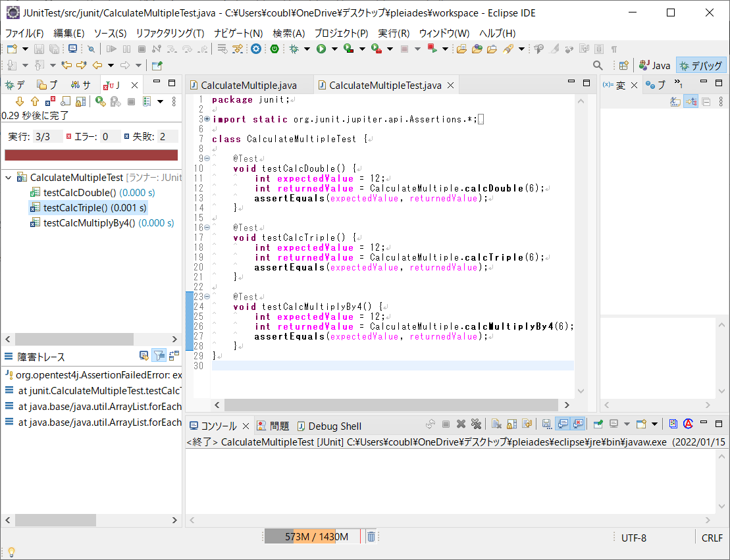This screenshot has width=730, height=560.
Task: Click the heap memory status bar
Action: pyautogui.click(x=313, y=537)
